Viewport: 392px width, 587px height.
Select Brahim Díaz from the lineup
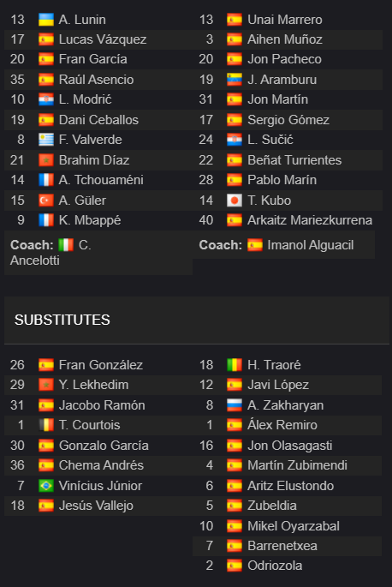coord(94,160)
